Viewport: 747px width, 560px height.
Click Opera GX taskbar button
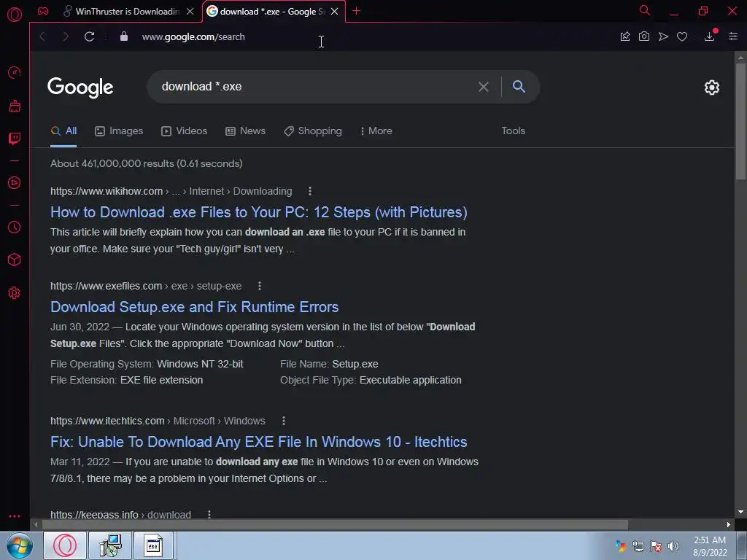point(65,545)
